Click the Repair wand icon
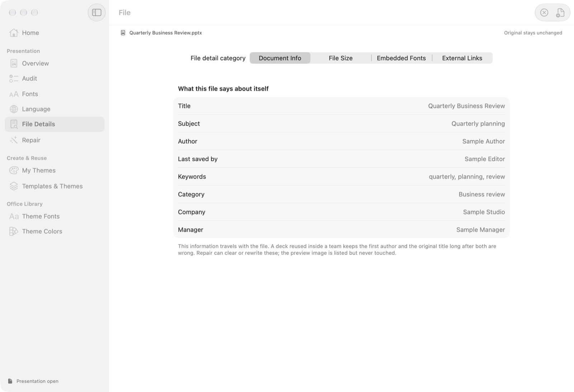The image size is (574, 392). 14,140
